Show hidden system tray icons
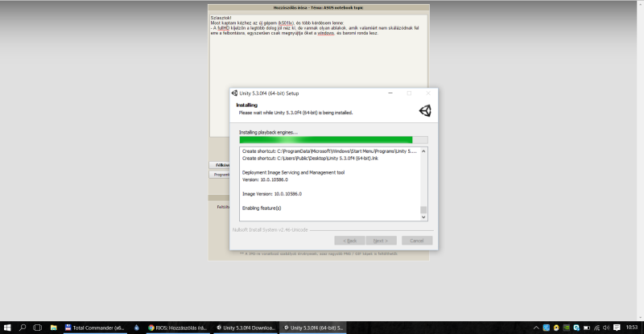This screenshot has height=334, width=644. pos(536,328)
